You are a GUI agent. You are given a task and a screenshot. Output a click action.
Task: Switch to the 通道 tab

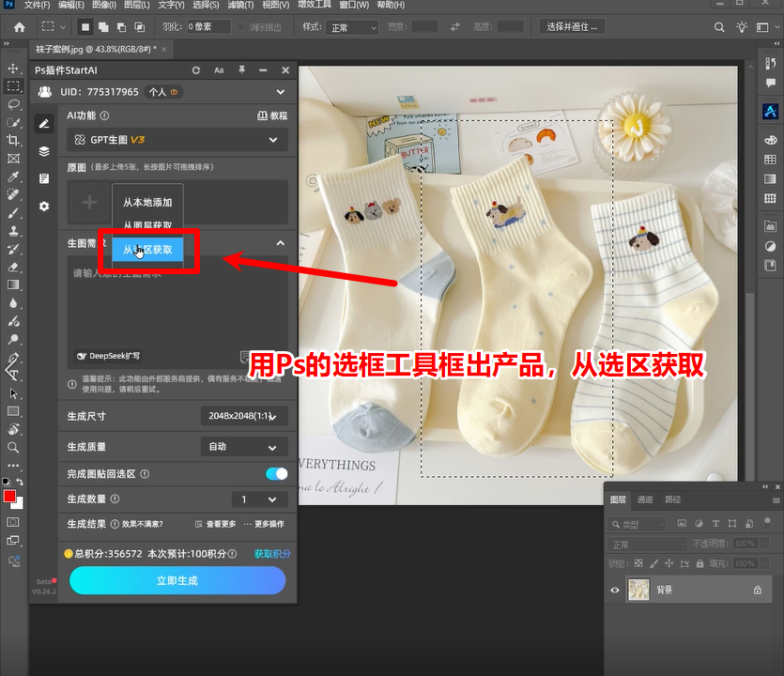pos(645,499)
